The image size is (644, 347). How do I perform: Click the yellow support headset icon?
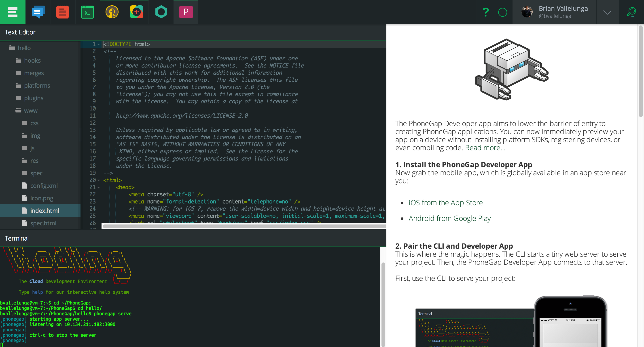[x=112, y=12]
